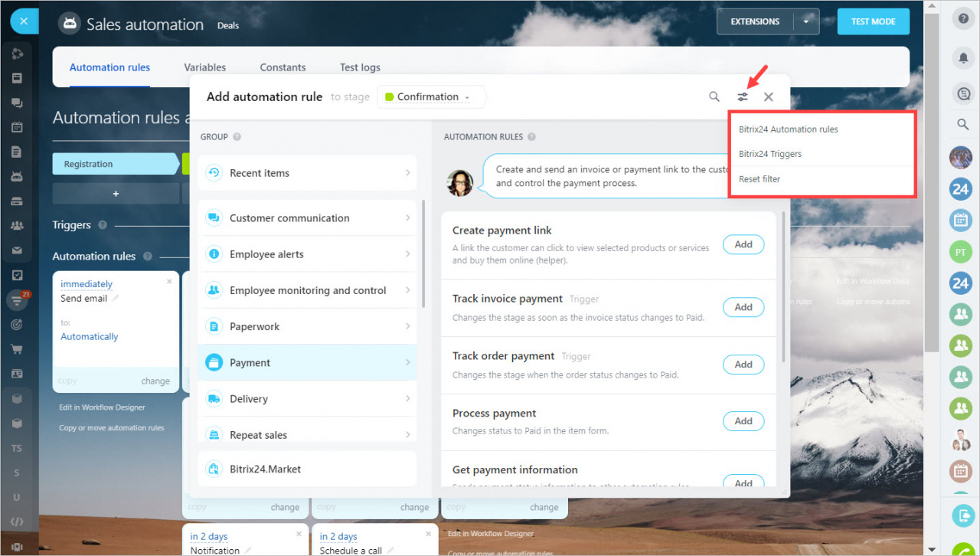
Task: Click the Sales automation robot icon
Action: click(x=70, y=24)
